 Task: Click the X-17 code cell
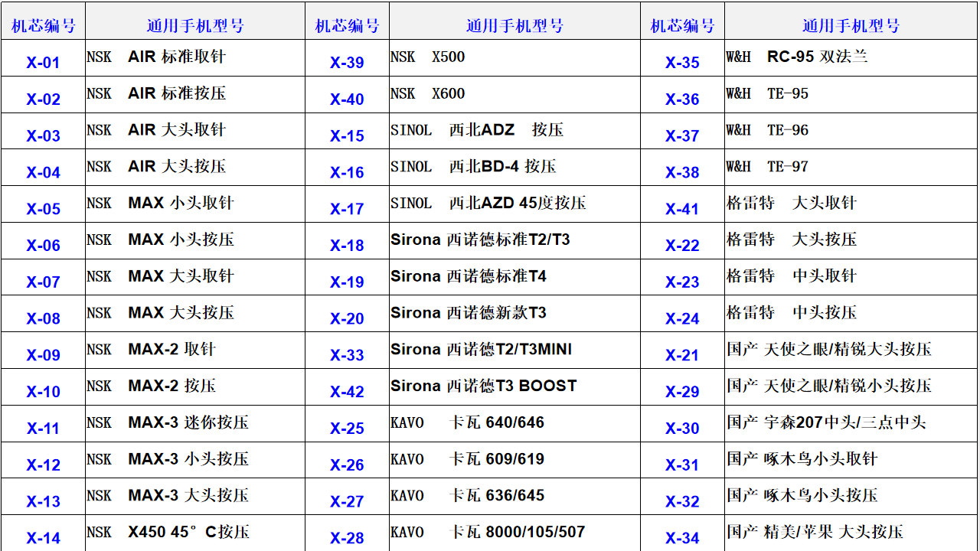[x=347, y=204]
